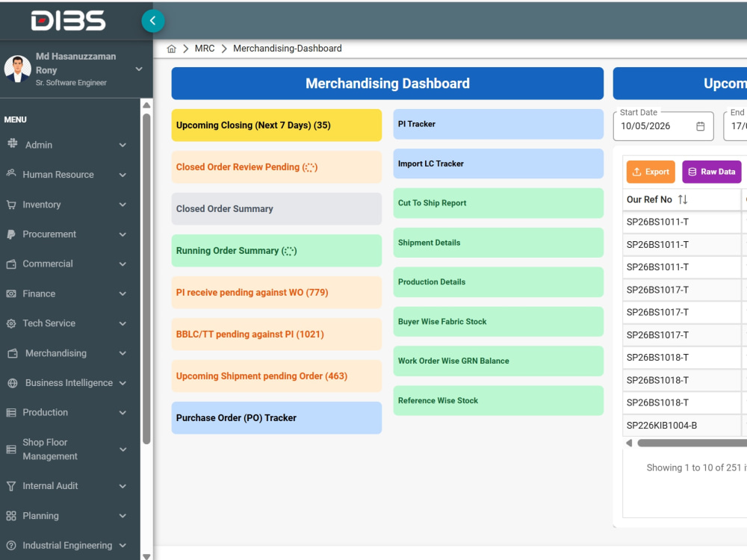Screen dimensions: 747x560
Task: Expand the Admin menu chevron
Action: [123, 145]
